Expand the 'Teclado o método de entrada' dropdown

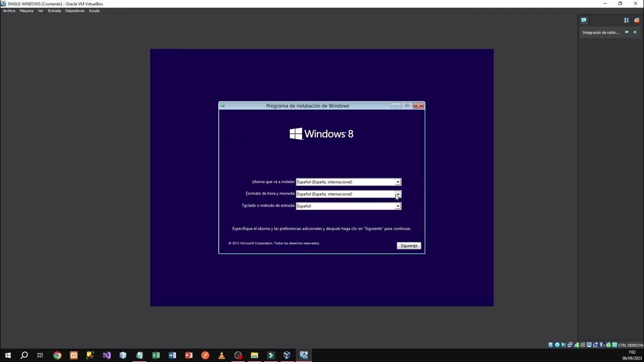pyautogui.click(x=397, y=206)
